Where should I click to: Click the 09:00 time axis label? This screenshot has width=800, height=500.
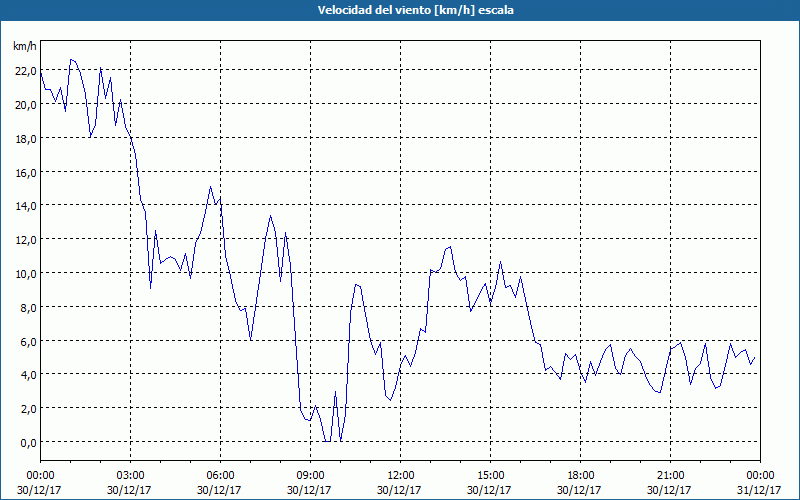coord(310,476)
